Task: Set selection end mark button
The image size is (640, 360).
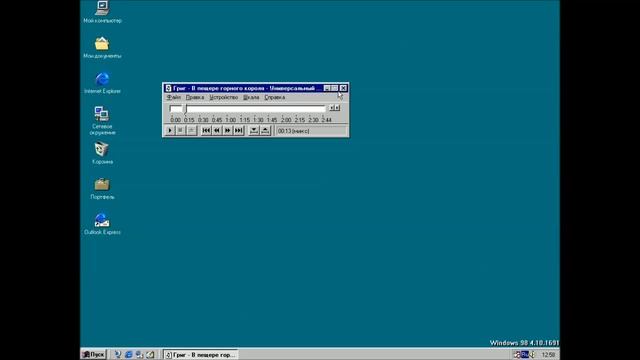Action: point(265,131)
